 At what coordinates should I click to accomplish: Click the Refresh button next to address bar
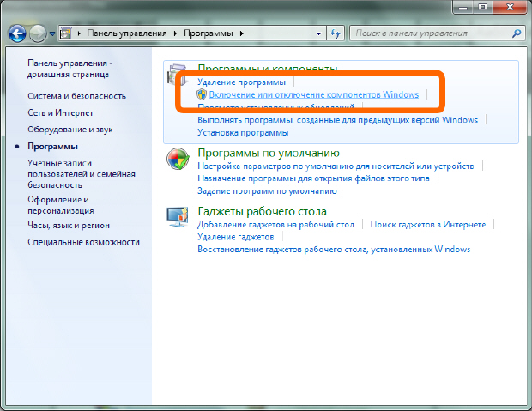point(336,33)
